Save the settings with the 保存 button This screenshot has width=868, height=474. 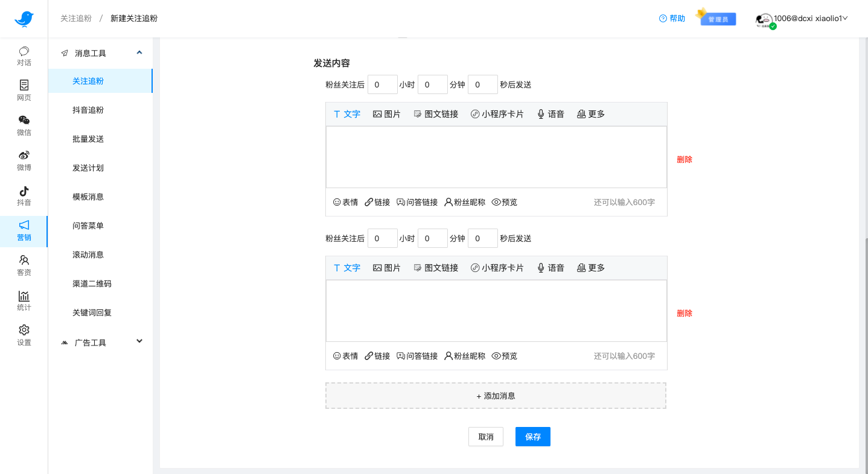[532, 437]
